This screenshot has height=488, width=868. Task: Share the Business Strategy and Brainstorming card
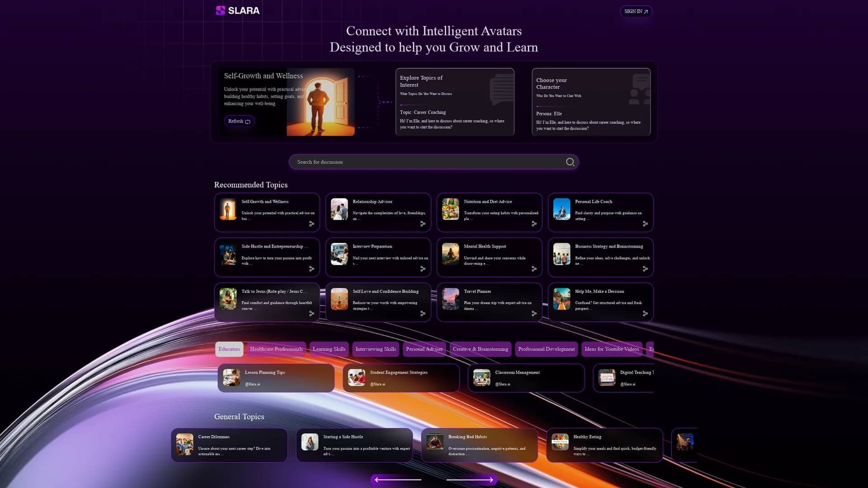pyautogui.click(x=645, y=269)
